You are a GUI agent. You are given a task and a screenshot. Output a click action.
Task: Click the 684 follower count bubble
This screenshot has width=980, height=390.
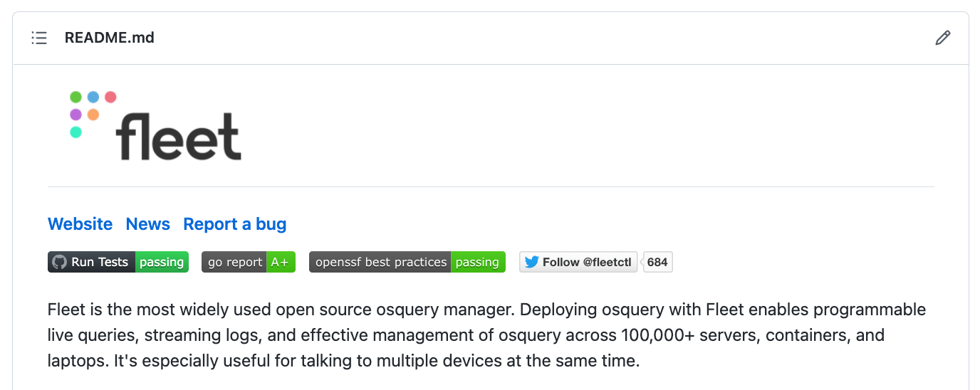click(657, 262)
